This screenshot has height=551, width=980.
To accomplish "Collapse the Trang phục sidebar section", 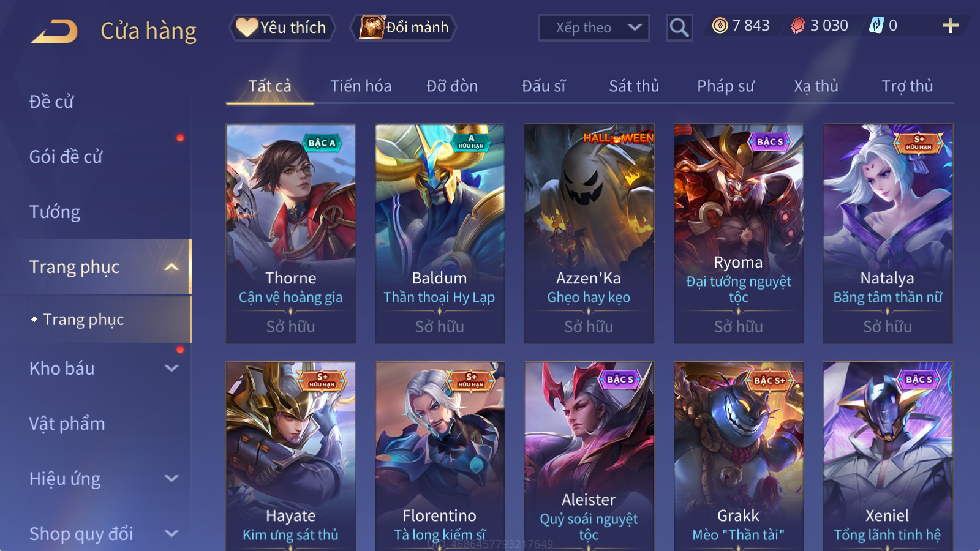I will point(171,267).
